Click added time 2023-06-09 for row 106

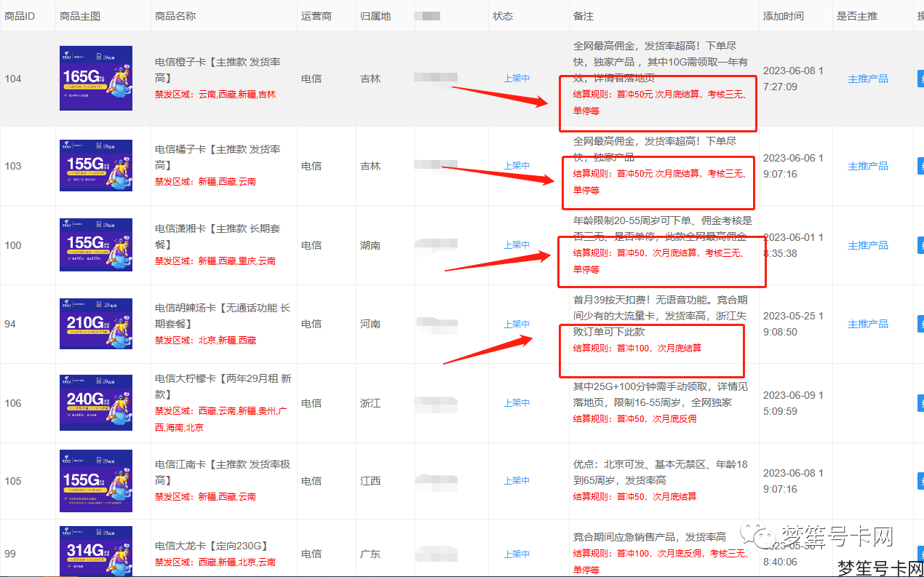tap(794, 403)
